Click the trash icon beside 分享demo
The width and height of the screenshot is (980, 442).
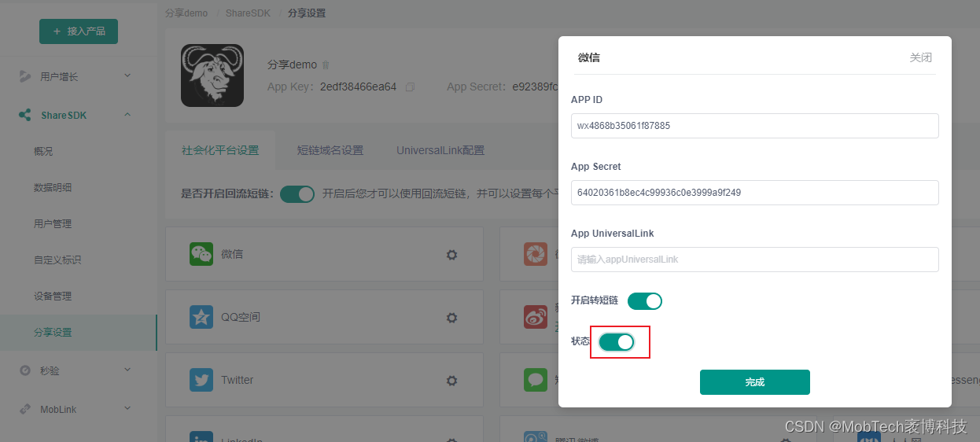326,64
